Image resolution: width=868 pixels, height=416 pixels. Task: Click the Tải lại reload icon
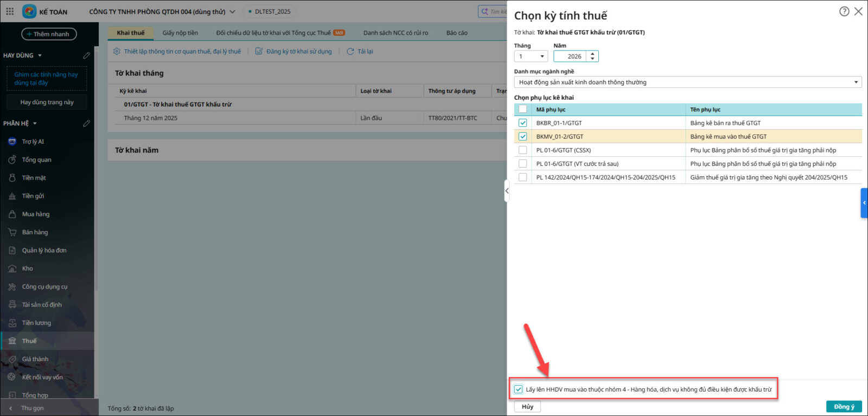(350, 52)
